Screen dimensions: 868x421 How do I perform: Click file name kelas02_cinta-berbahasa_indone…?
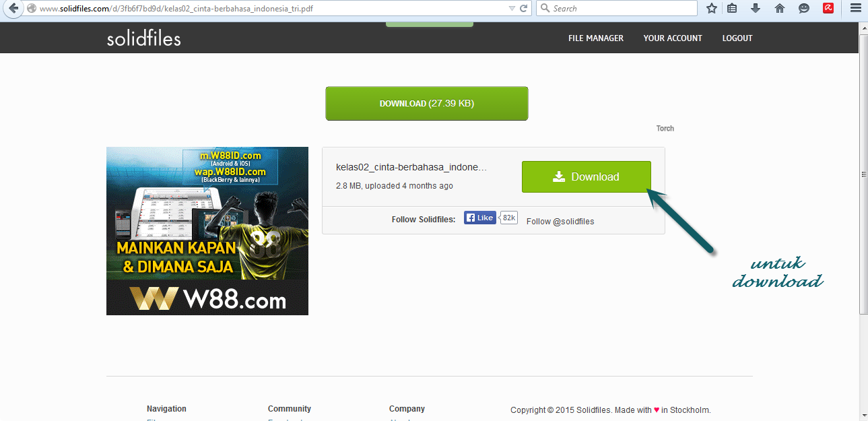[x=411, y=167]
